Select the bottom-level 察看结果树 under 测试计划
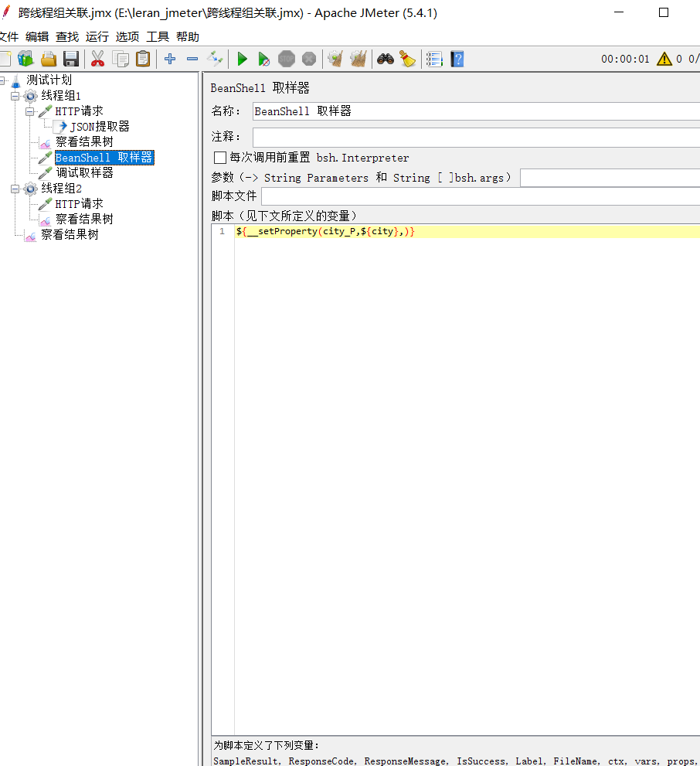700x766 pixels. point(70,235)
